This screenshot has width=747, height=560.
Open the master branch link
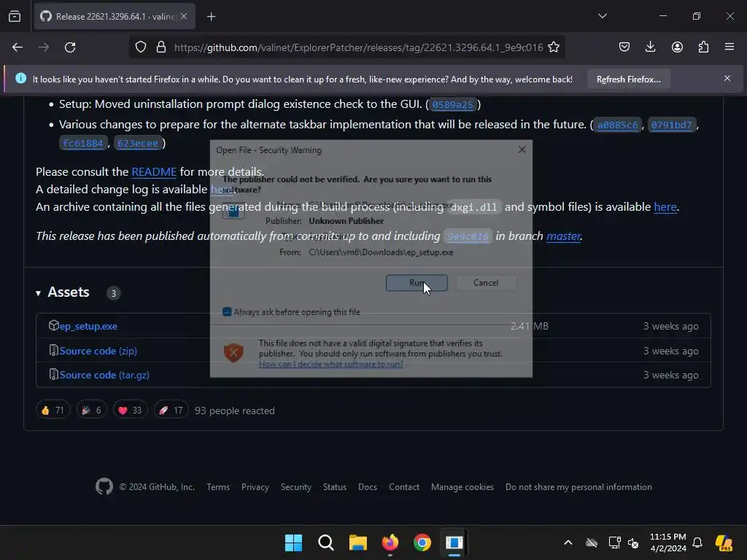tap(564, 236)
